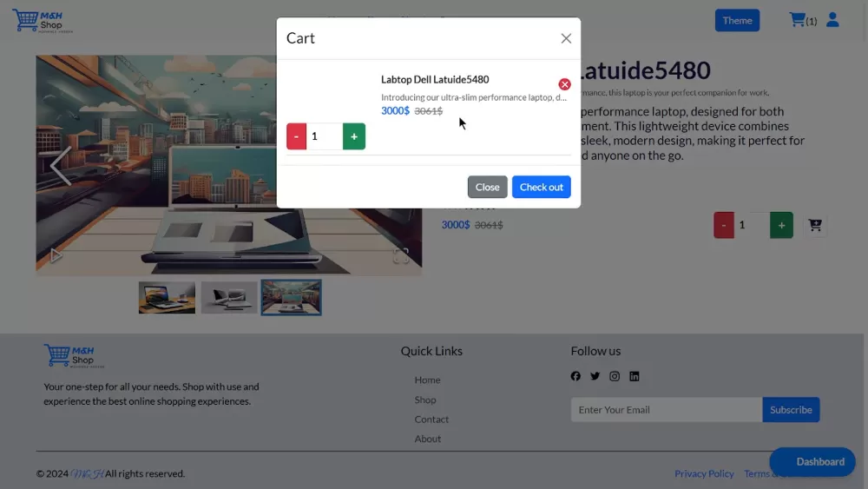Click the Subscribe button
This screenshot has height=489, width=868.
point(791,410)
